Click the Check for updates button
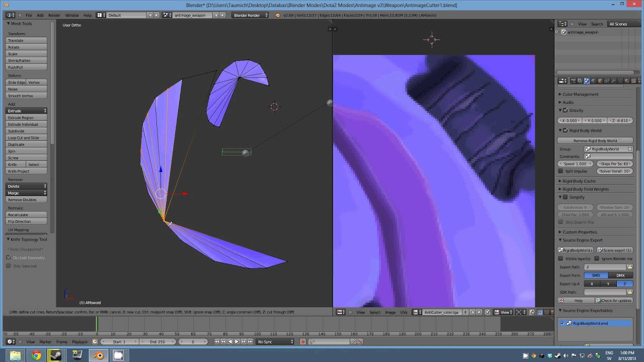This screenshot has height=362, width=644. click(x=614, y=301)
